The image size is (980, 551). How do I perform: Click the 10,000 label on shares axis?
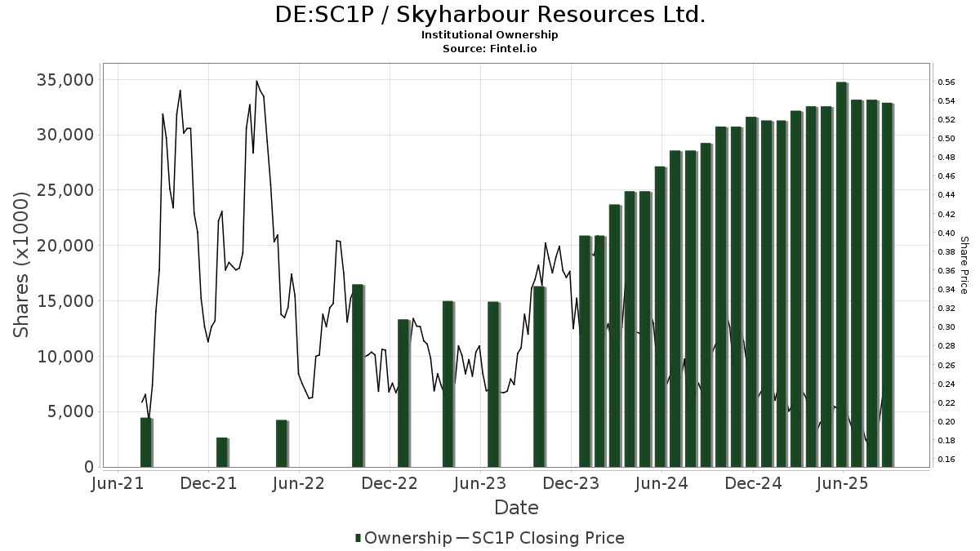64,357
